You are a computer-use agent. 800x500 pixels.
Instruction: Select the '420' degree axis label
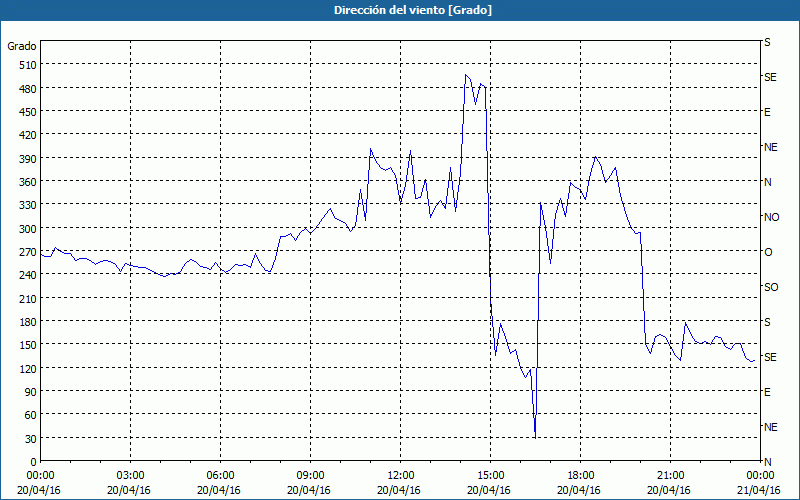point(28,136)
